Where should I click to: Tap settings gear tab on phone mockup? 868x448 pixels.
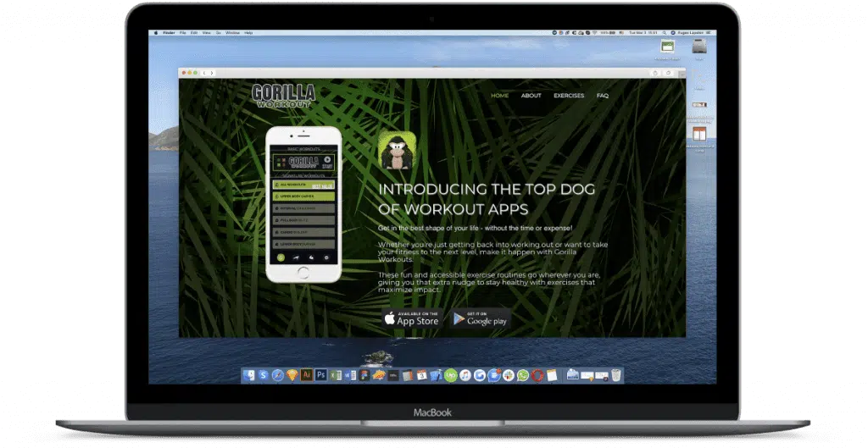pos(326,257)
